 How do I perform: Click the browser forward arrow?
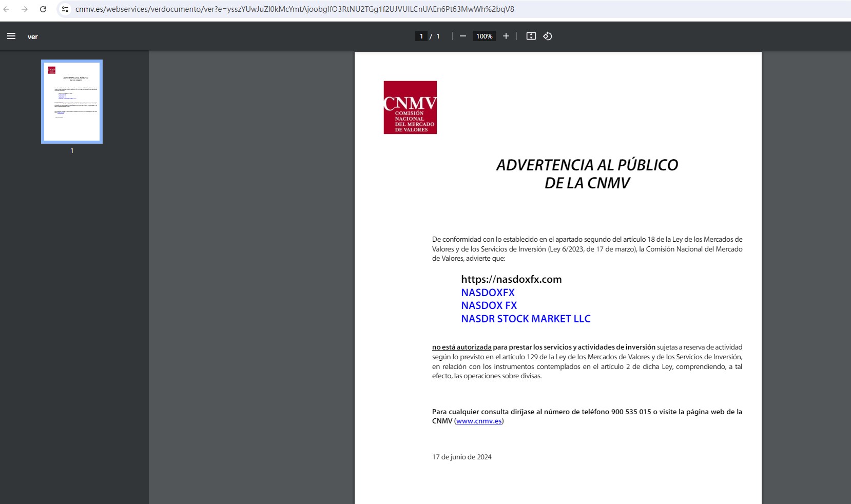[x=24, y=9]
